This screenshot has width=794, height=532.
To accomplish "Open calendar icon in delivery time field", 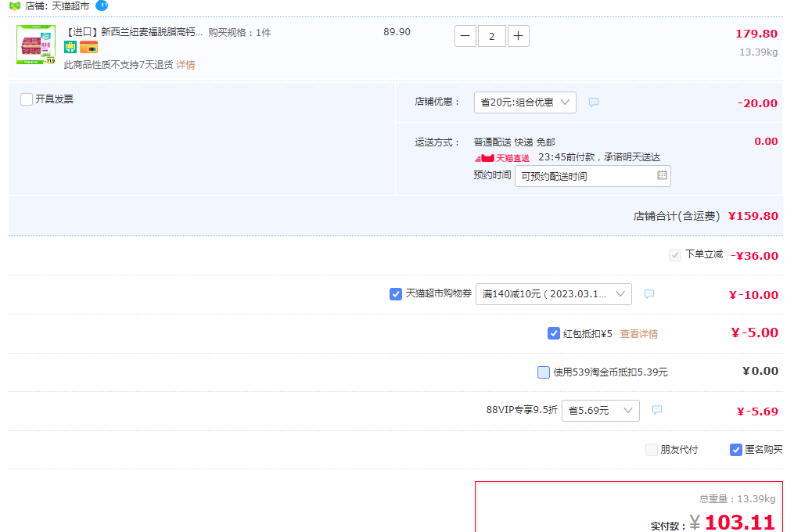I will (x=662, y=175).
